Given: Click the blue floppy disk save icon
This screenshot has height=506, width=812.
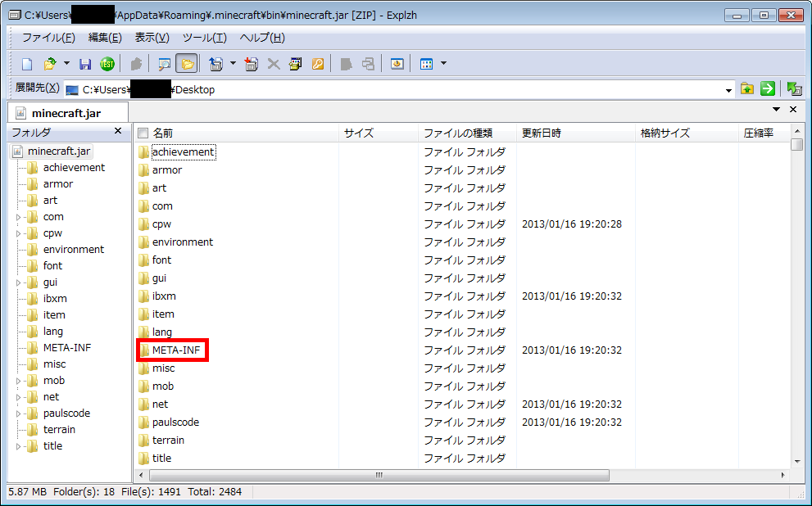Looking at the screenshot, I should pos(85,64).
